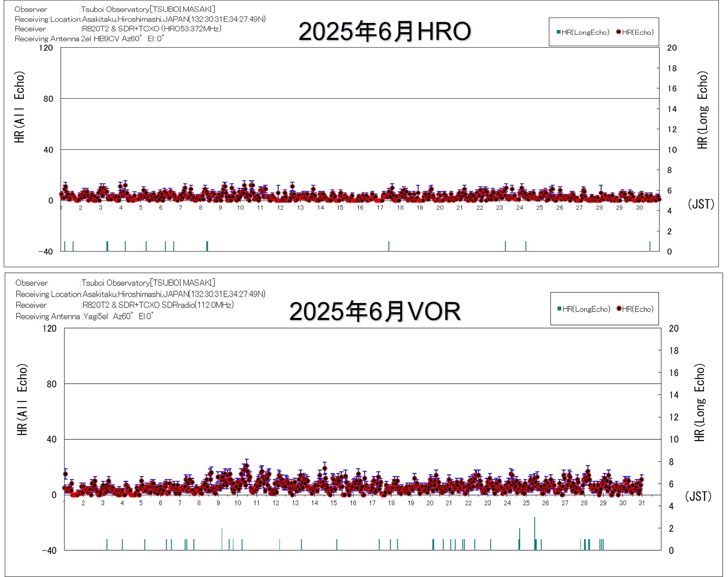The height and width of the screenshot is (577, 728).
Task: Click the 80 gridline label on the VOR left axis
Action: pos(51,384)
